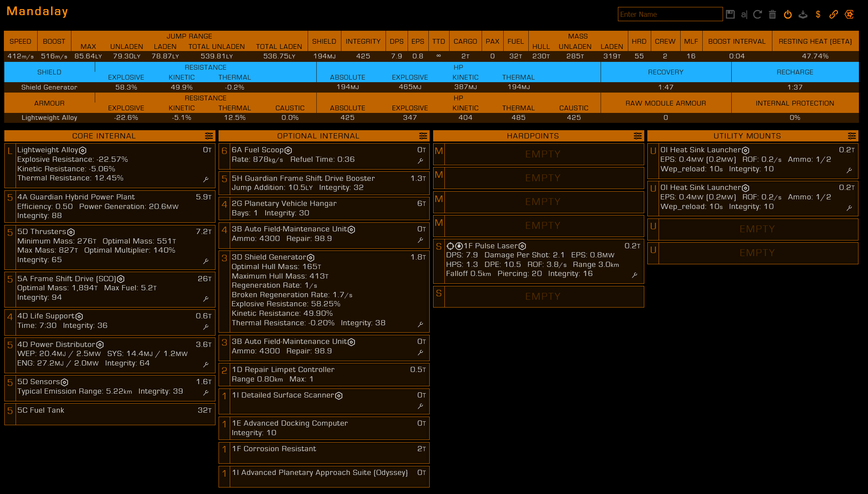Click the share link chain icon

[x=834, y=14]
